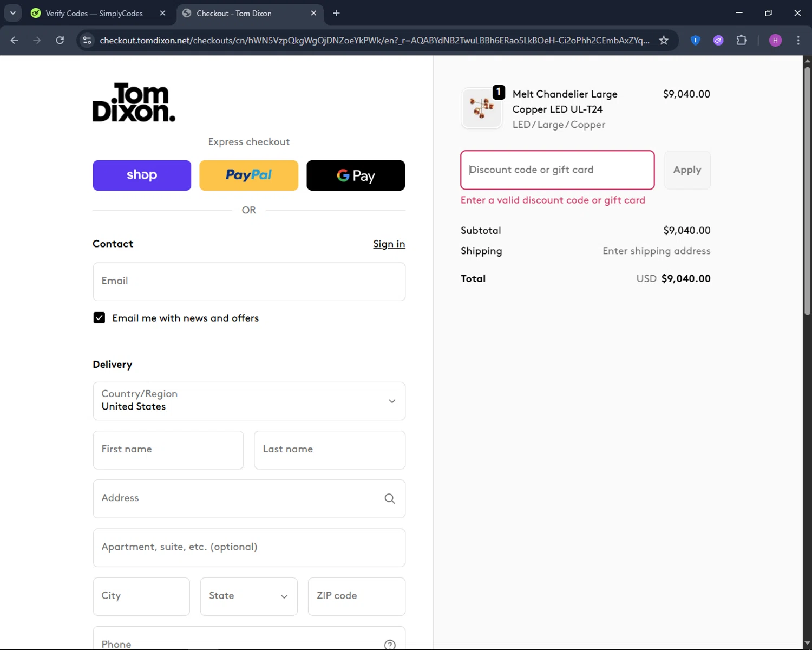This screenshot has height=650, width=812.
Task: Open the profile avatar H
Action: point(775,40)
